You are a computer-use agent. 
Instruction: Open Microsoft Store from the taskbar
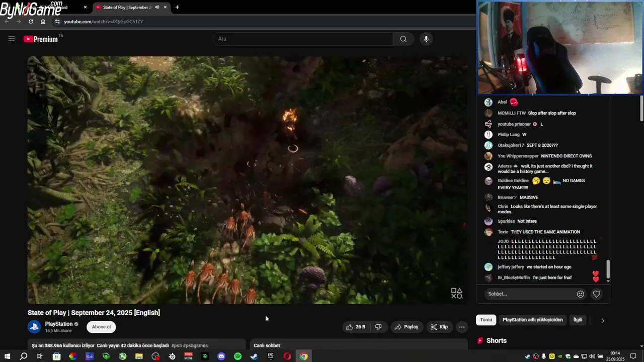point(56,356)
